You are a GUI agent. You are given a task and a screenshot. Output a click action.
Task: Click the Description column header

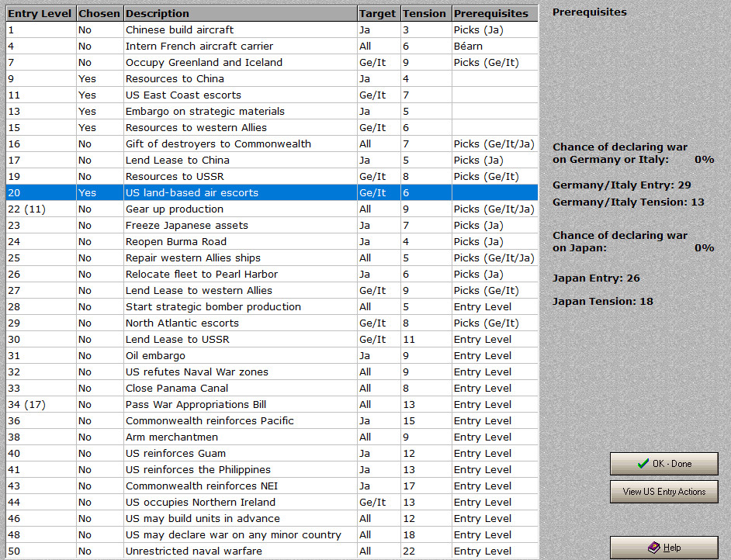(x=240, y=13)
